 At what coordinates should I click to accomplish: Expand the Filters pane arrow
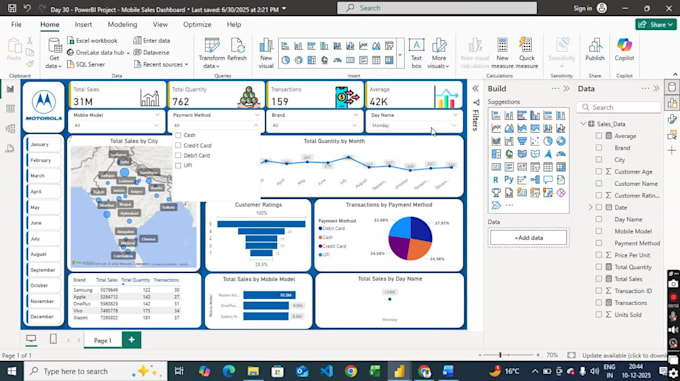coord(475,88)
